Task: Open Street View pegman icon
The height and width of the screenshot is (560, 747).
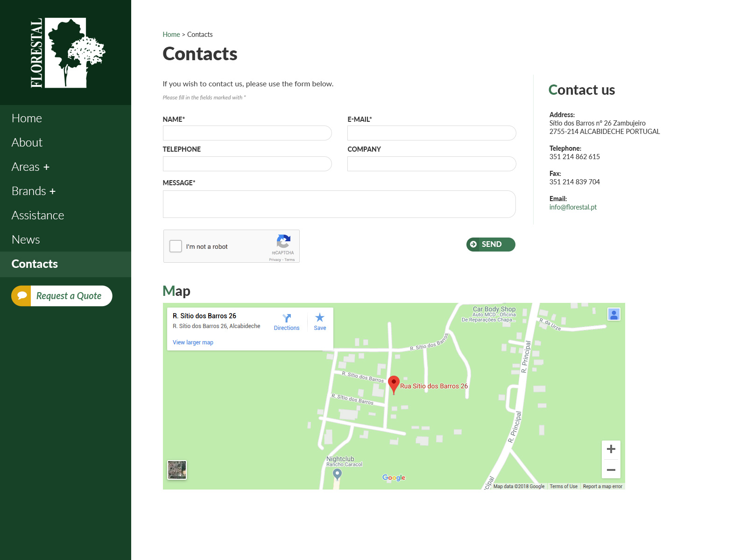Action: pyautogui.click(x=614, y=315)
